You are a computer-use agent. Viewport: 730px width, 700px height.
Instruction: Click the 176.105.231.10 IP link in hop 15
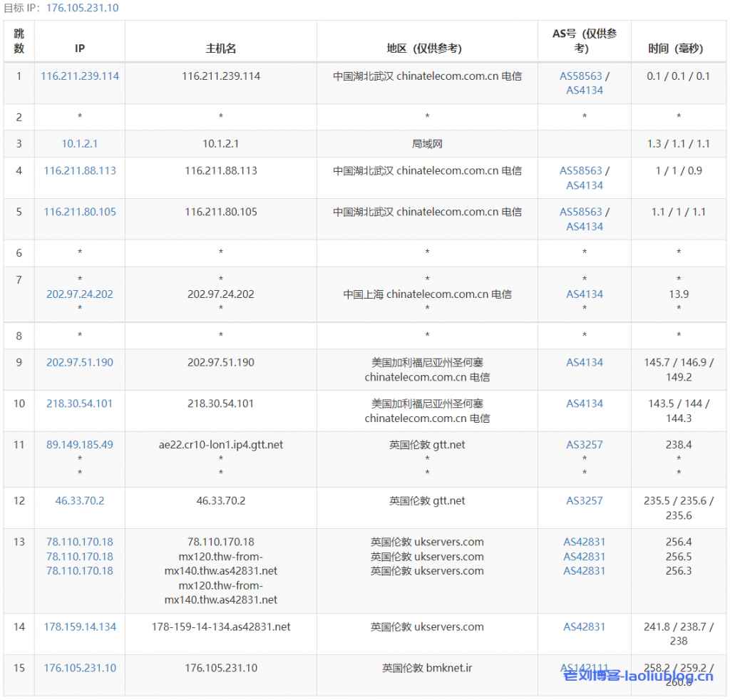tap(80, 668)
